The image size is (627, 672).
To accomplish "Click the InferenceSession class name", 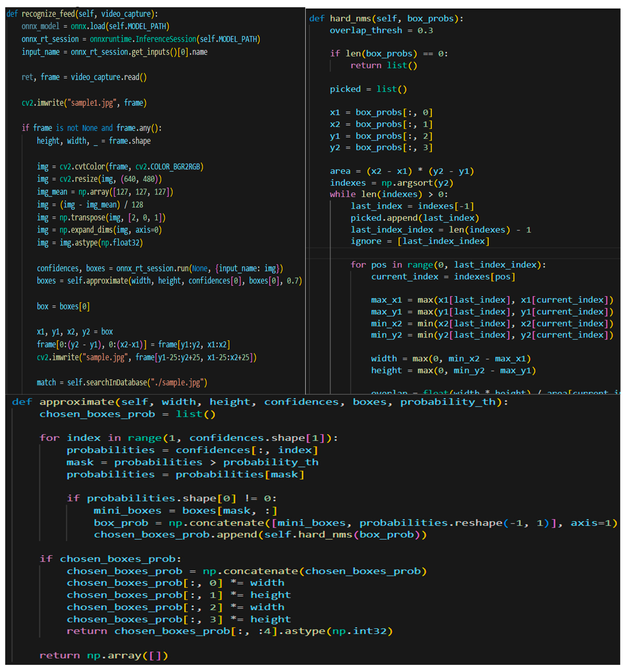I will click(x=166, y=39).
